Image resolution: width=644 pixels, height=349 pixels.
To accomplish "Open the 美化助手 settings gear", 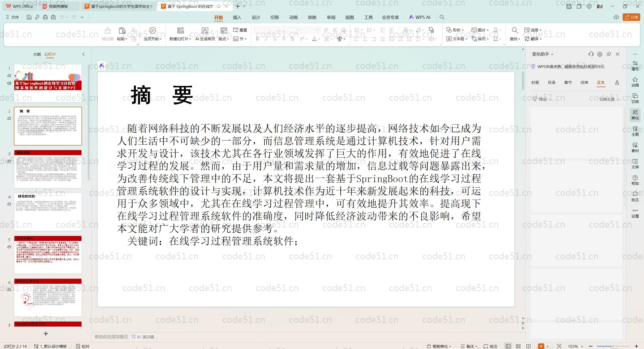I will point(600,54).
